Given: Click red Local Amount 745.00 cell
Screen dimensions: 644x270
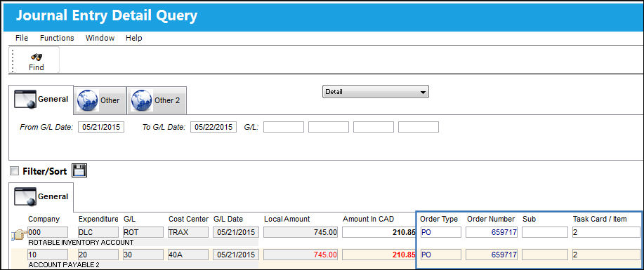Looking at the screenshot, I should coord(301,255).
